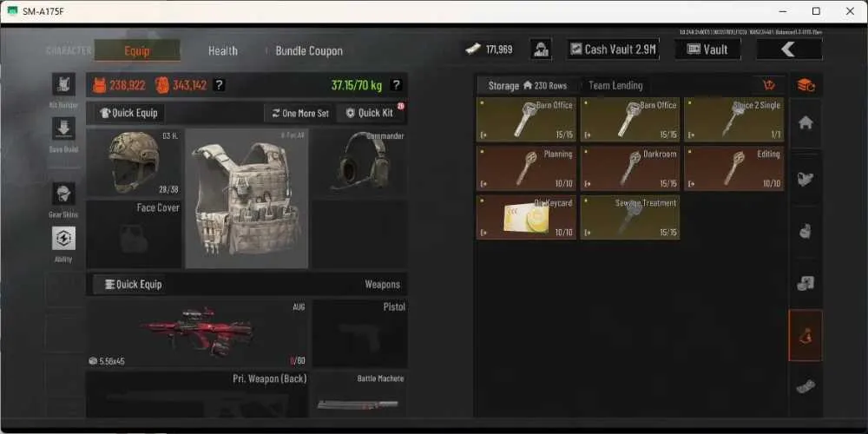Minimize the SM-A175F window
This screenshot has height=434, width=868.
coord(782,11)
